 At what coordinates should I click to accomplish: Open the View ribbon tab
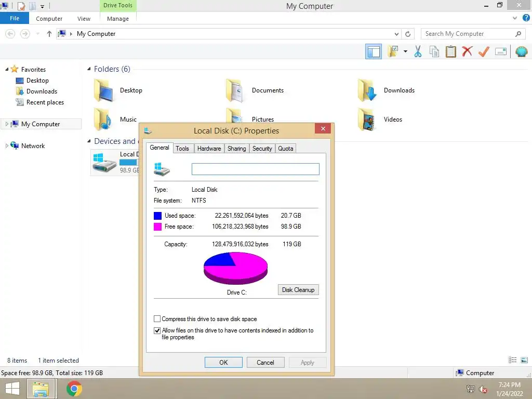(84, 19)
